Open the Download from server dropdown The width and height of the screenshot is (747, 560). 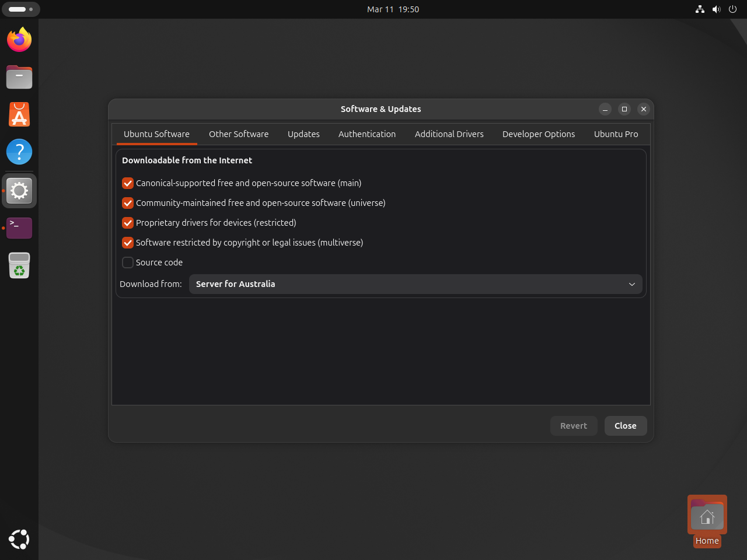[416, 284]
